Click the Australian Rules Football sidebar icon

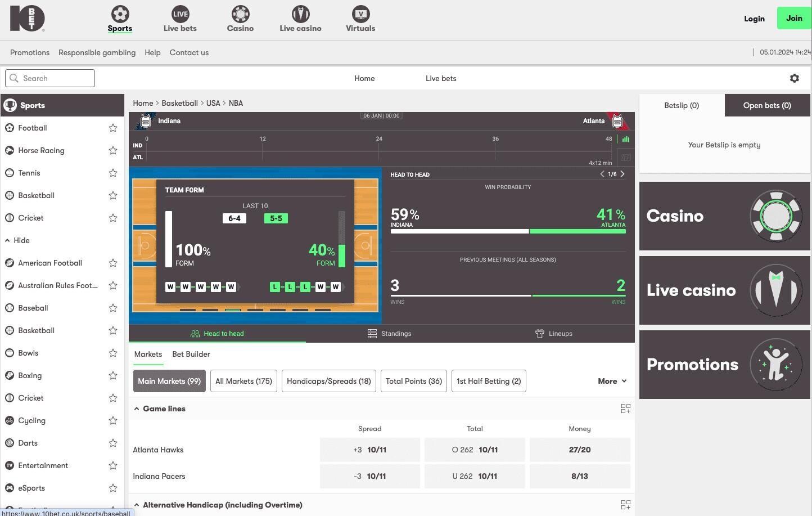pyautogui.click(x=10, y=285)
